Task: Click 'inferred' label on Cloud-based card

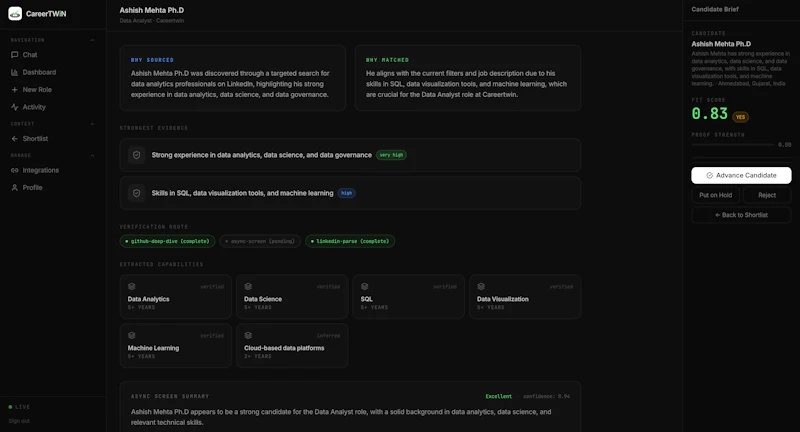Action: [x=328, y=336]
